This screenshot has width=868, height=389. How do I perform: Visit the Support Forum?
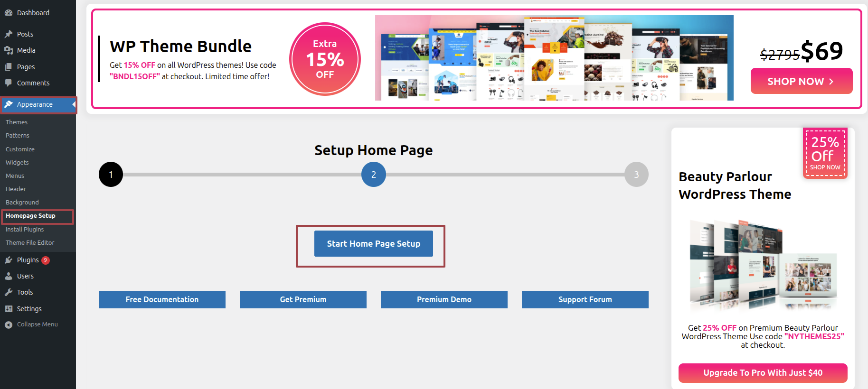[585, 300]
